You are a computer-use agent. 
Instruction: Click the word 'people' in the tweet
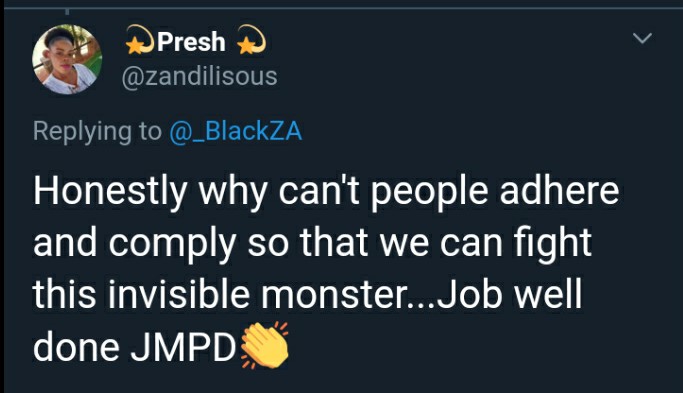pyautogui.click(x=429, y=193)
